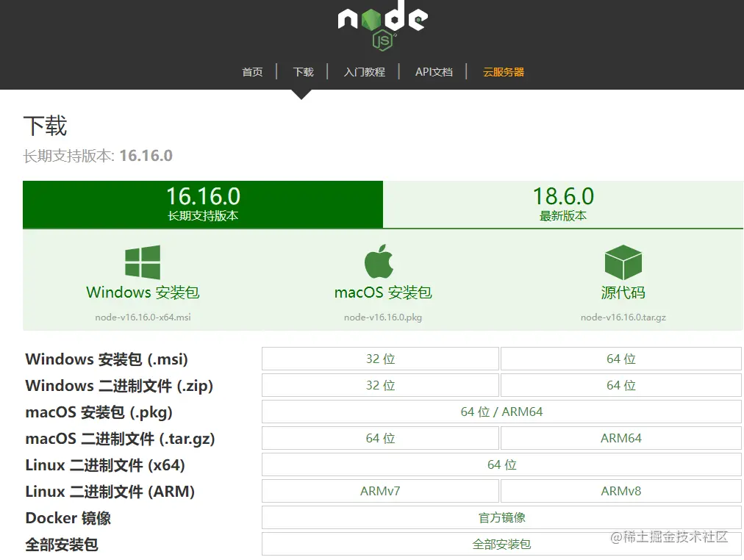Click the Windows 安装包 (.msi) row label
This screenshot has height=560, width=744.
(107, 359)
